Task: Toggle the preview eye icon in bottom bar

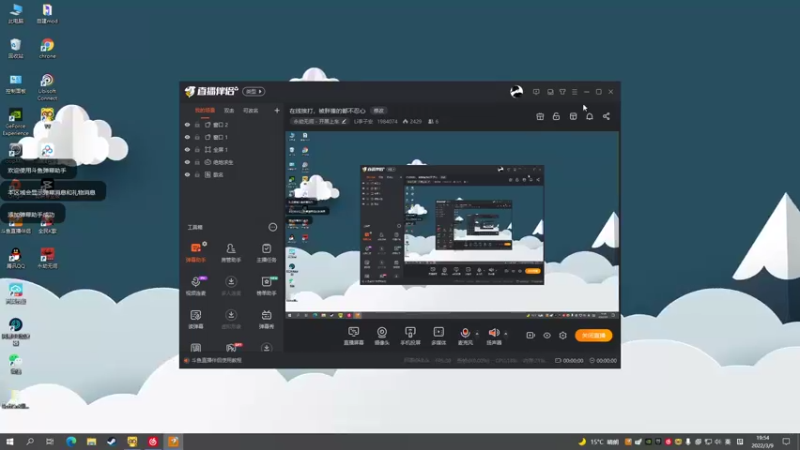Action: click(x=547, y=335)
